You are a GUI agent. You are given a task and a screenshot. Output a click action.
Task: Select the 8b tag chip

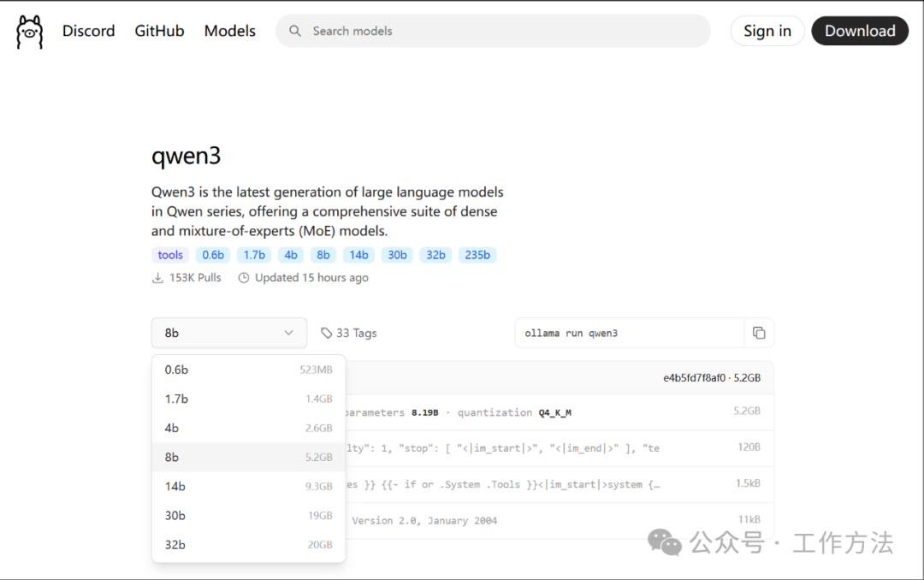coord(323,255)
